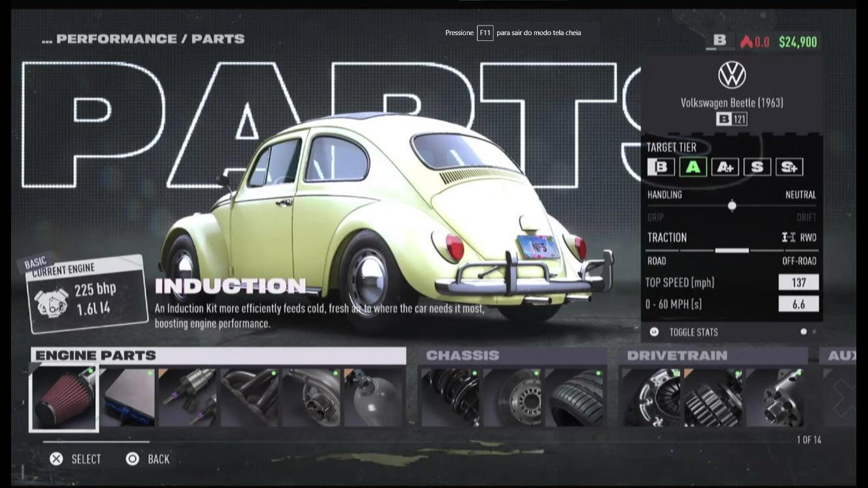Choose the exhaust manifold part
Screen dimensions: 868x488
point(250,398)
